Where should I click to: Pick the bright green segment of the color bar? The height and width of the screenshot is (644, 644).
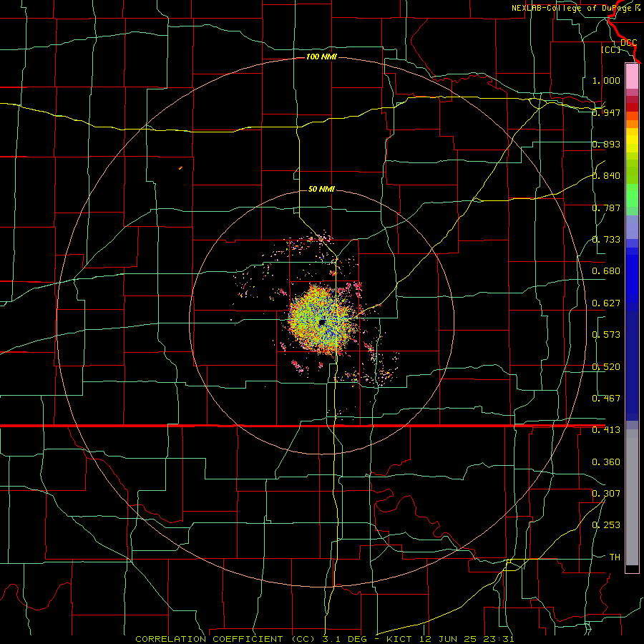coord(632,195)
